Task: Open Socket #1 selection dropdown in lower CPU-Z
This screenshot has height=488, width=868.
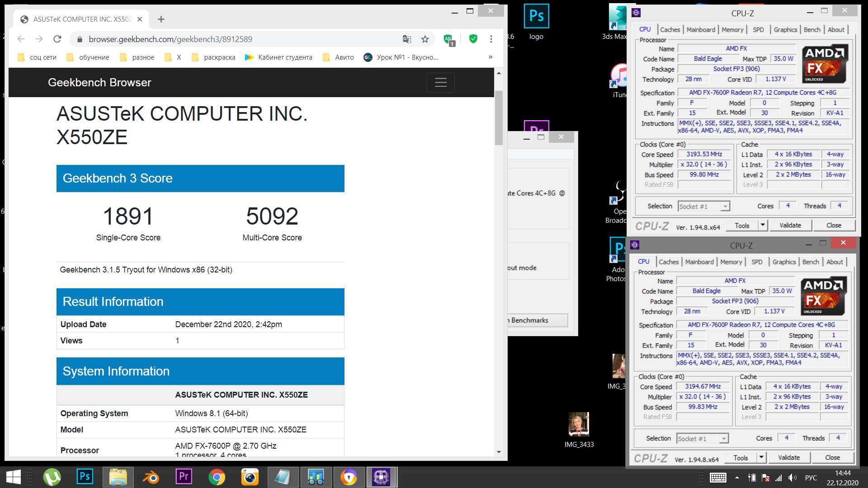Action: 703,439
